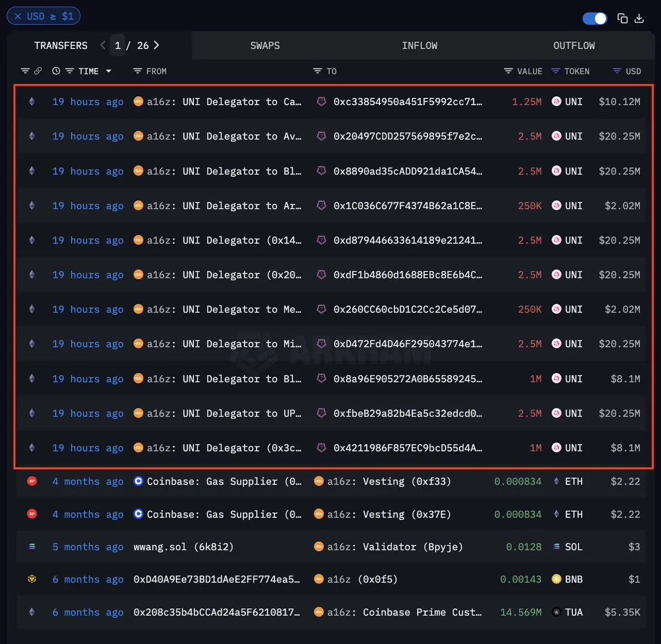Open sender address 0xD40A9Ee73BD1dAeE2FF774ea5…

click(216, 580)
